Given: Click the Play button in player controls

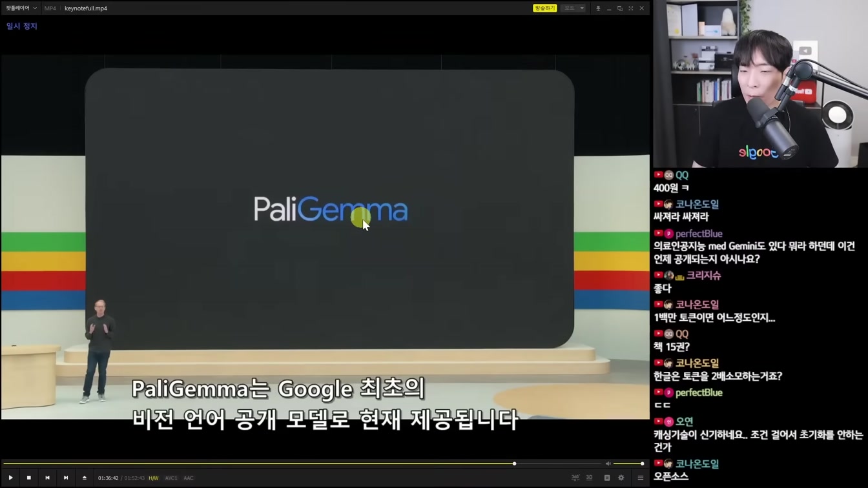Looking at the screenshot, I should point(10,478).
